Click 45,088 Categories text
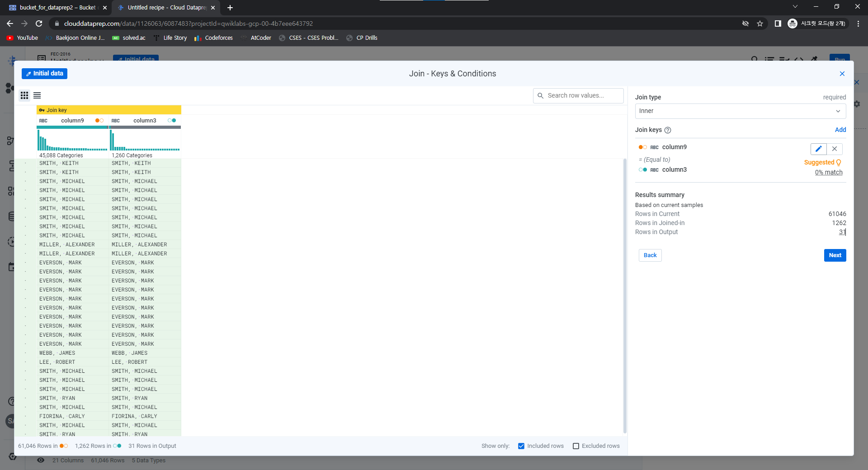Image resolution: width=868 pixels, height=470 pixels. tap(61, 155)
